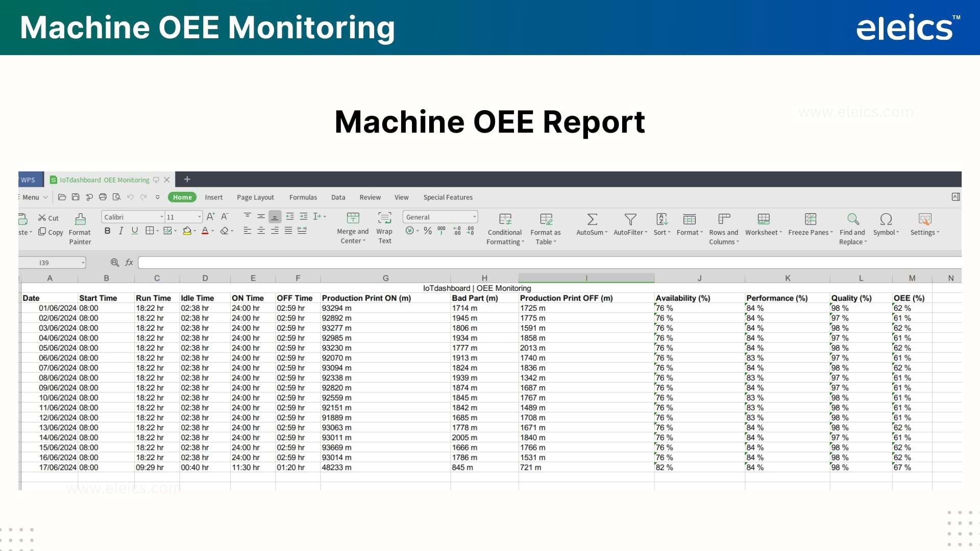980x551 pixels.
Task: Expand the currency format dropdown arrow
Action: coord(418,231)
